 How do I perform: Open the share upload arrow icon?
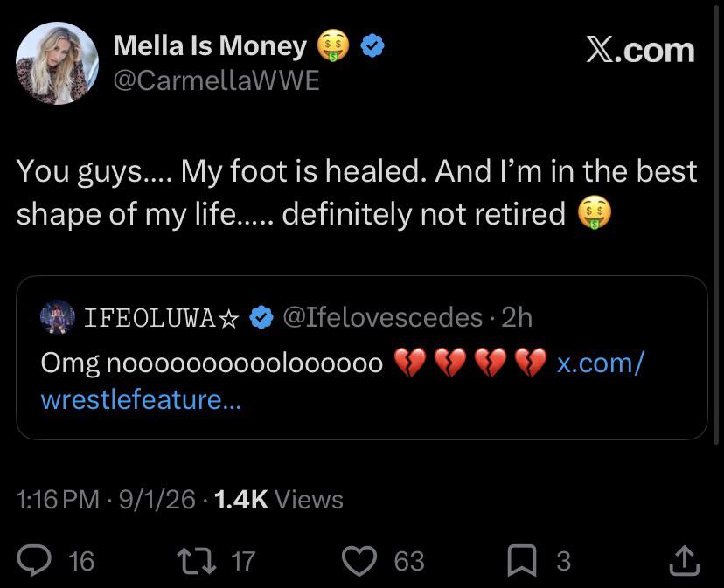coord(685,560)
